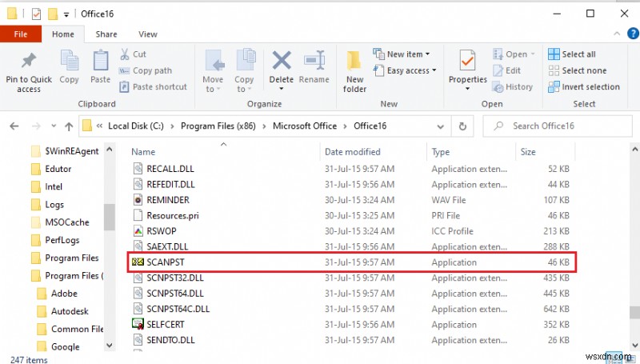Click quick access New folder icon in title bar
Image resolution: width=640 pixels, height=364 pixels.
click(53, 14)
